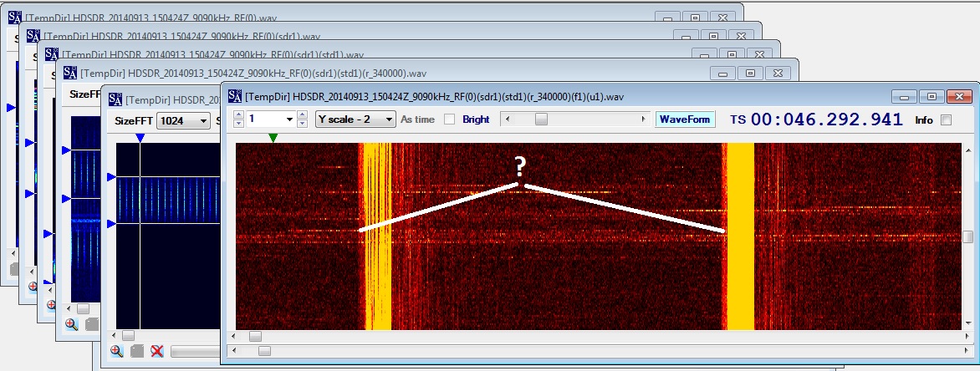Click the spinner right of the value 1 box

pos(303,119)
